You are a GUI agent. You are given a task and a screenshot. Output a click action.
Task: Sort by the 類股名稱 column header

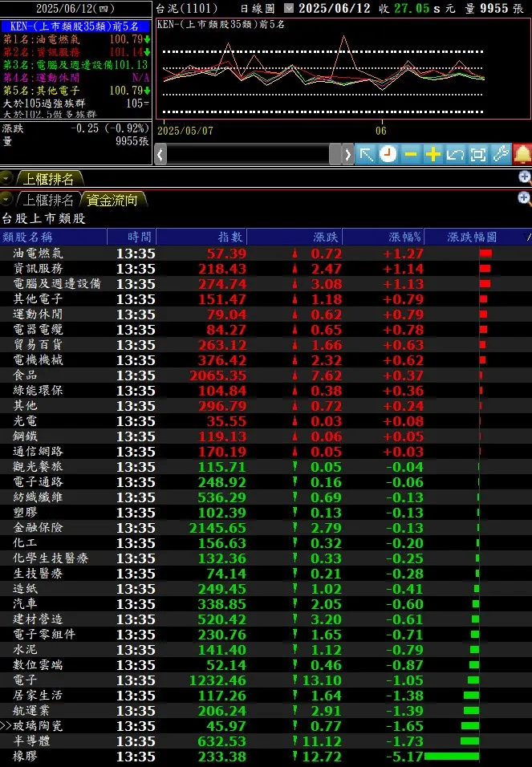tap(53, 237)
